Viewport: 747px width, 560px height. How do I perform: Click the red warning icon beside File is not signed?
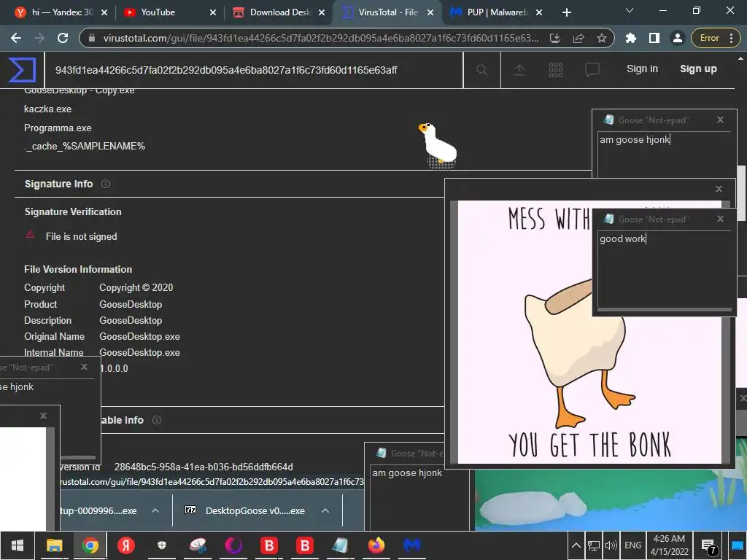pos(30,236)
